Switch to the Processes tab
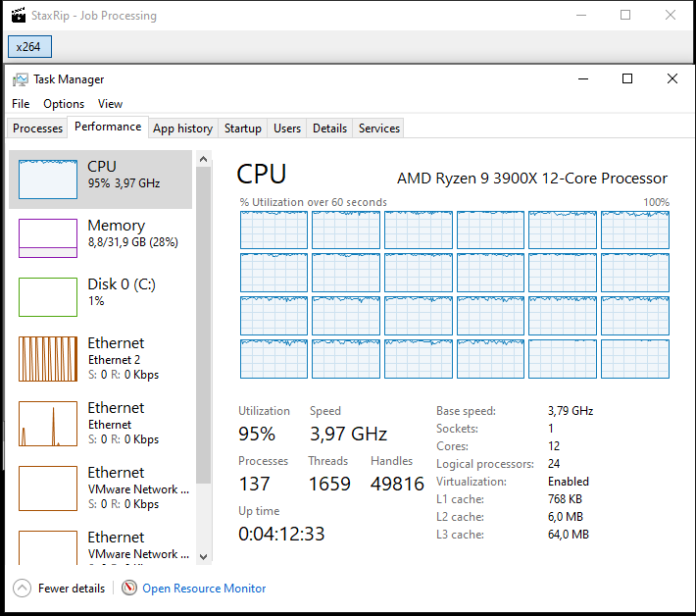This screenshot has height=616, width=696. coord(37,128)
